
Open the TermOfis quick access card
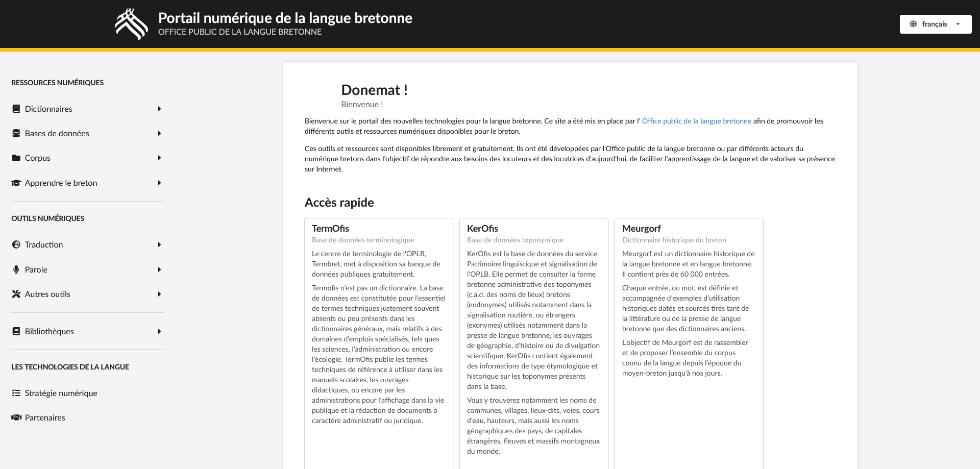pyautogui.click(x=330, y=229)
